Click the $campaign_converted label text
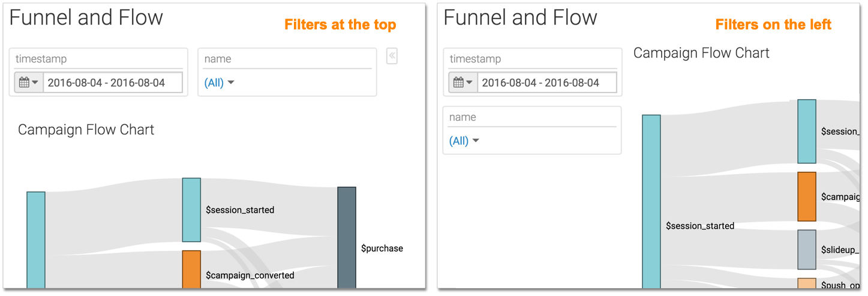The height and width of the screenshot is (296, 868). [x=250, y=276]
